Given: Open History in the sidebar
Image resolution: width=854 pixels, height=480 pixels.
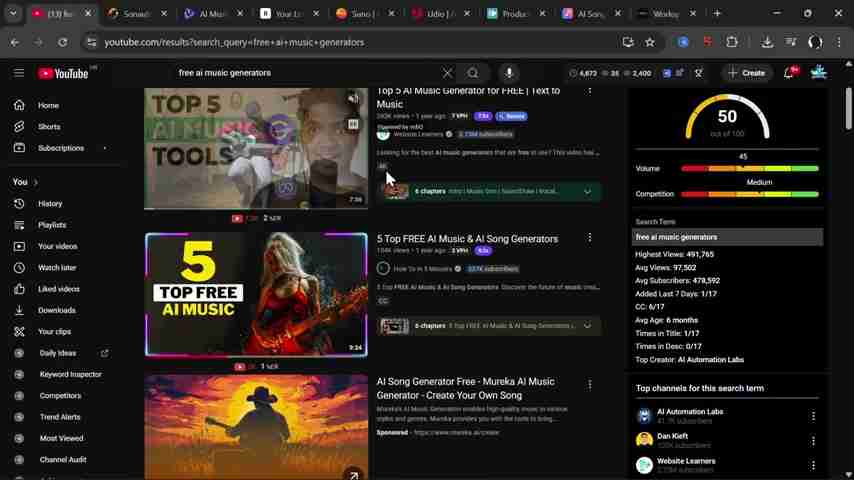Looking at the screenshot, I should pyautogui.click(x=49, y=204).
